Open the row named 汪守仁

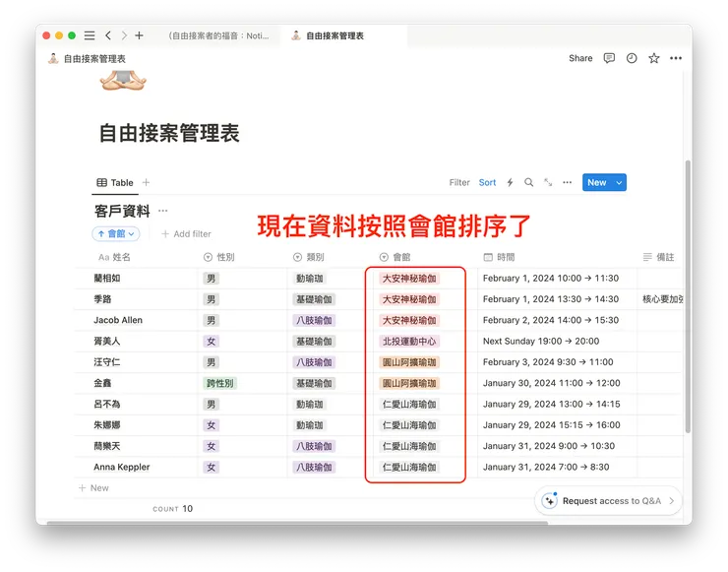click(107, 362)
